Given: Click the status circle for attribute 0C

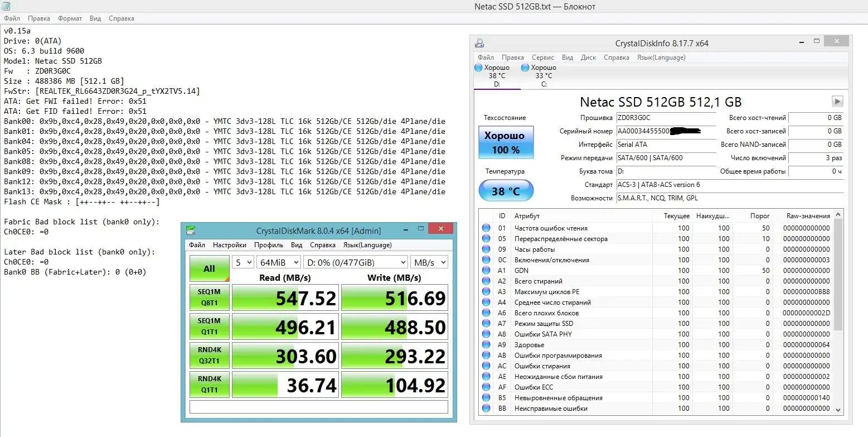Looking at the screenshot, I should pyautogui.click(x=486, y=260).
